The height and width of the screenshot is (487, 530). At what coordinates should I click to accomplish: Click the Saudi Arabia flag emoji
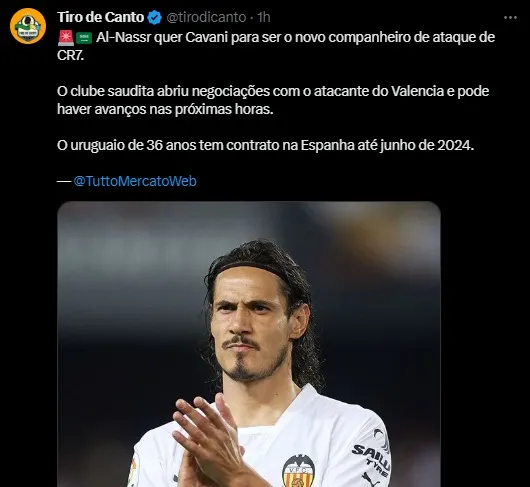pyautogui.click(x=83, y=38)
